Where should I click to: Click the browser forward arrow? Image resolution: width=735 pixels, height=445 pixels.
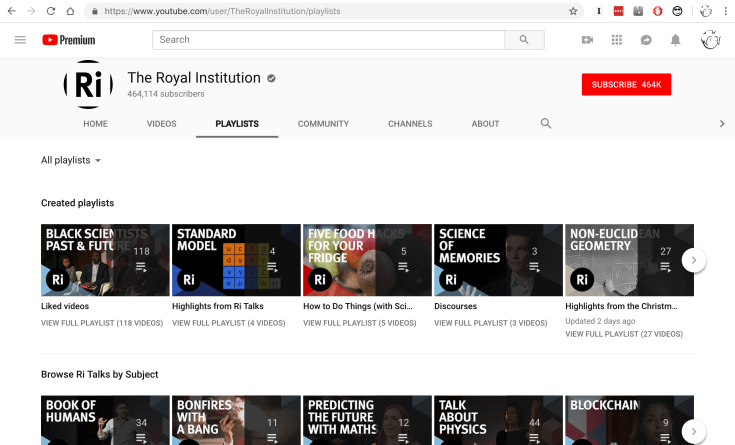(31, 11)
